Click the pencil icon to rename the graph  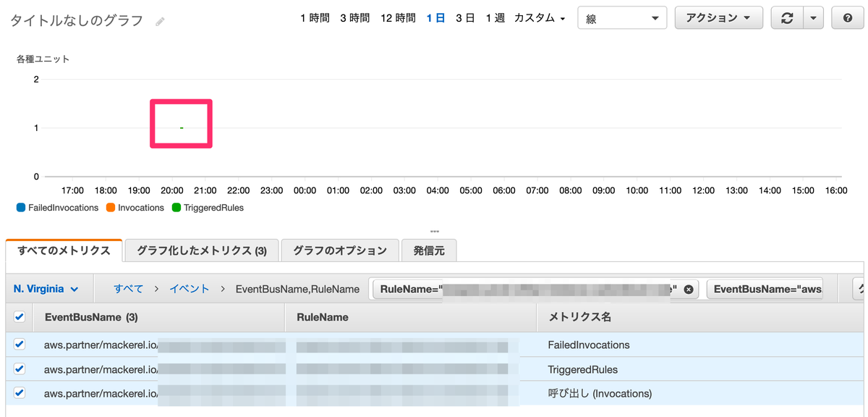click(x=158, y=21)
